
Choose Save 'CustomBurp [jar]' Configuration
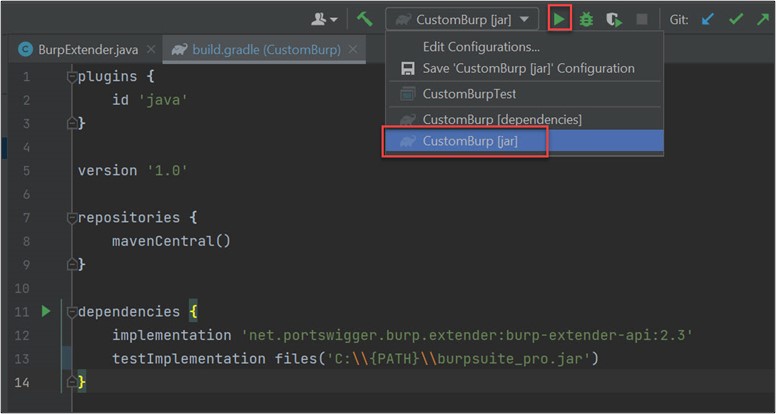coord(528,68)
